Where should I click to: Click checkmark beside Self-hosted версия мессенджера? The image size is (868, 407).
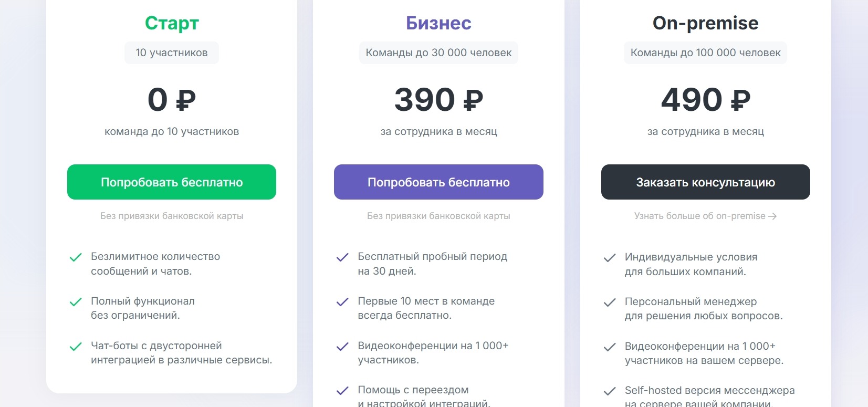(x=610, y=391)
